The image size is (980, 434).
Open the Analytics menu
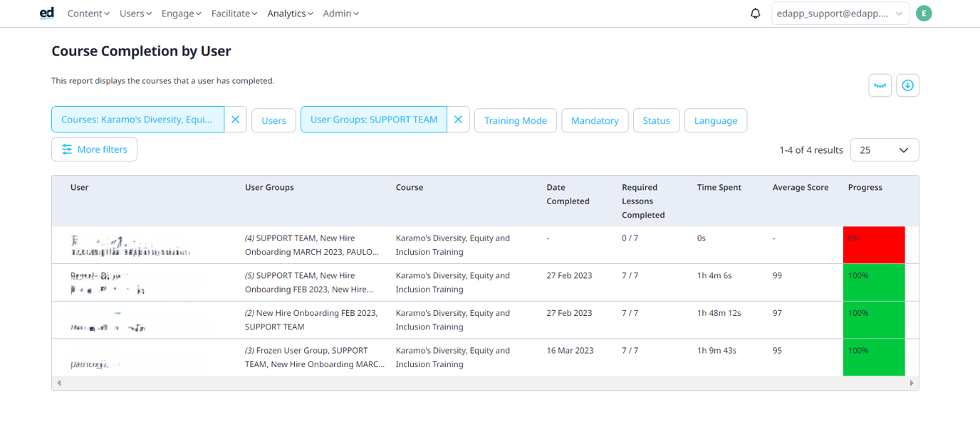(x=291, y=14)
